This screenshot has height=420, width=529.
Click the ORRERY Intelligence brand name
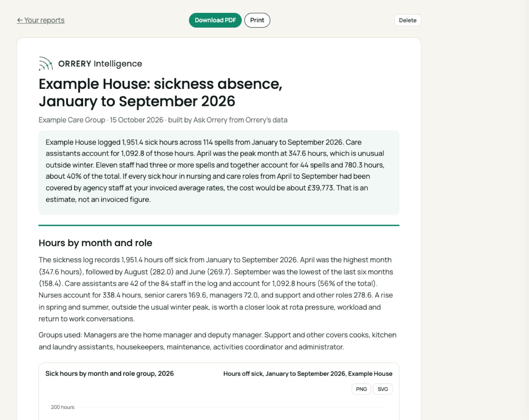(100, 64)
